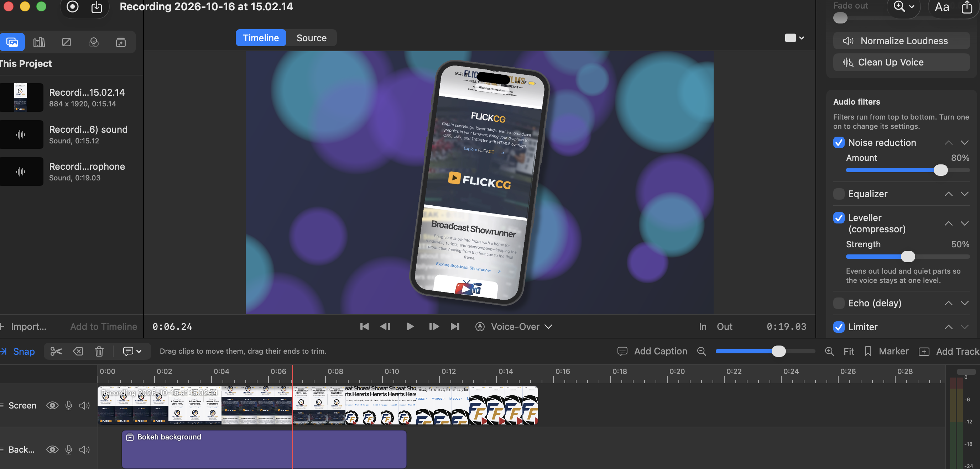The height and width of the screenshot is (469, 980).
Task: Enable the Equalizer checkbox
Action: (x=839, y=194)
